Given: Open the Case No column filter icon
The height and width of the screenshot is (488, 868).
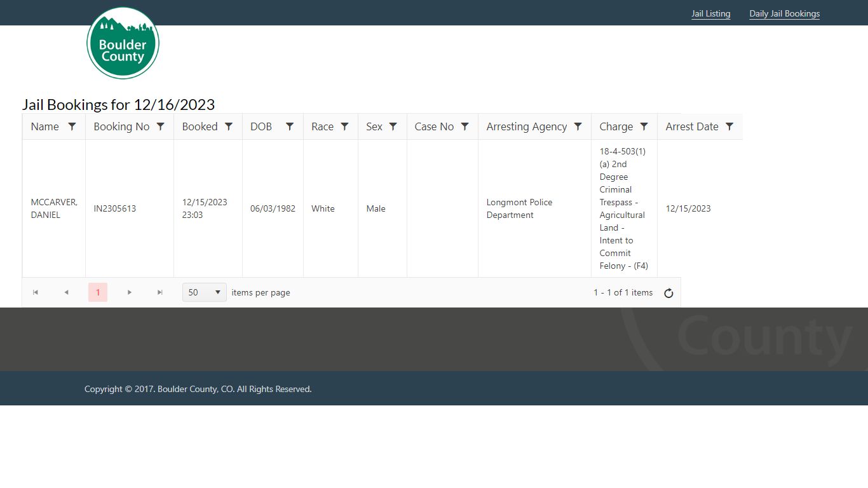Looking at the screenshot, I should click(x=465, y=126).
